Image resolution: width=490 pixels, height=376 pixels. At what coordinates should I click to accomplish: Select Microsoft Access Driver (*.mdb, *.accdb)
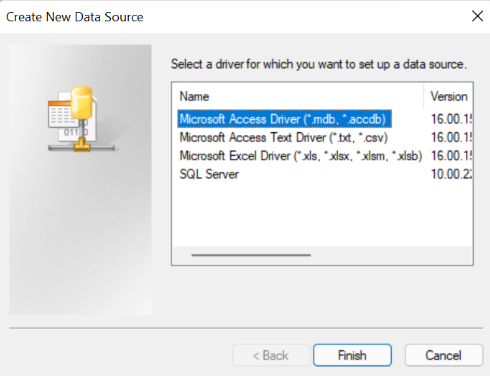click(x=284, y=119)
